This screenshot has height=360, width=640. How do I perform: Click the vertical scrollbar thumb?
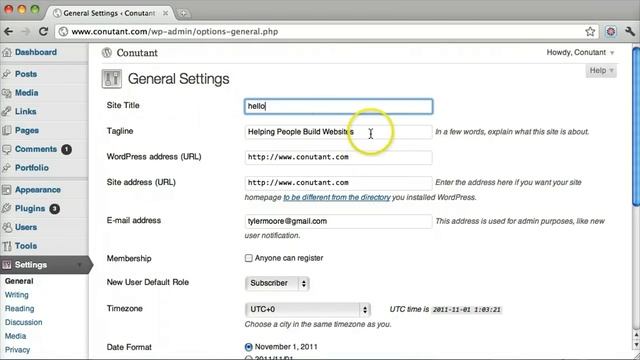636,127
